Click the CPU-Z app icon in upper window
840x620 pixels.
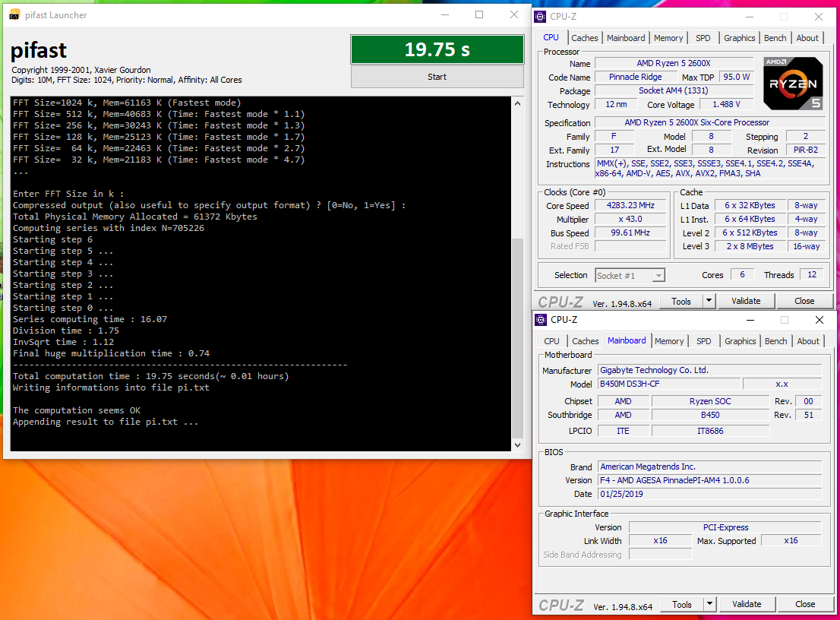(x=541, y=17)
